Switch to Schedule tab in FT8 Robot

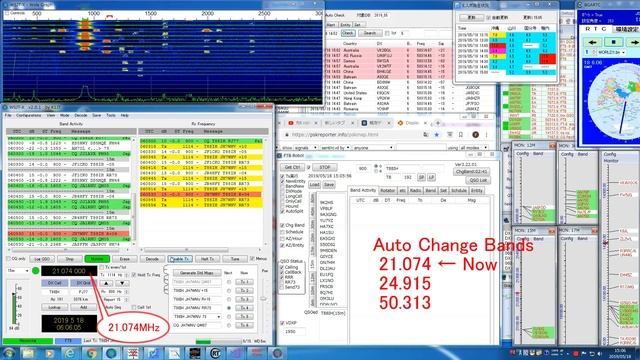pyautogui.click(x=459, y=190)
